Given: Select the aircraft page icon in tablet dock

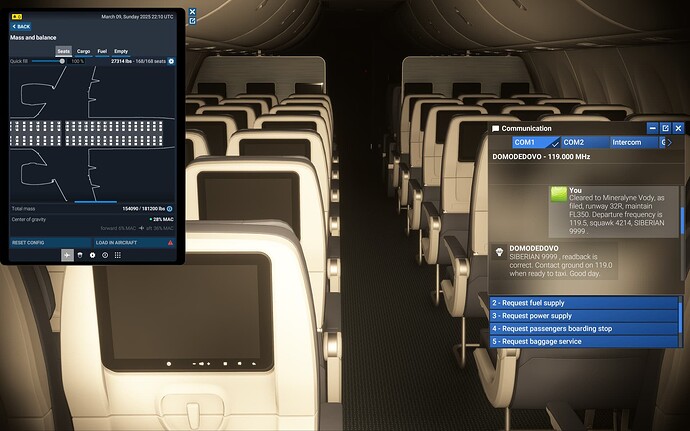Looking at the screenshot, I should 67,255.
